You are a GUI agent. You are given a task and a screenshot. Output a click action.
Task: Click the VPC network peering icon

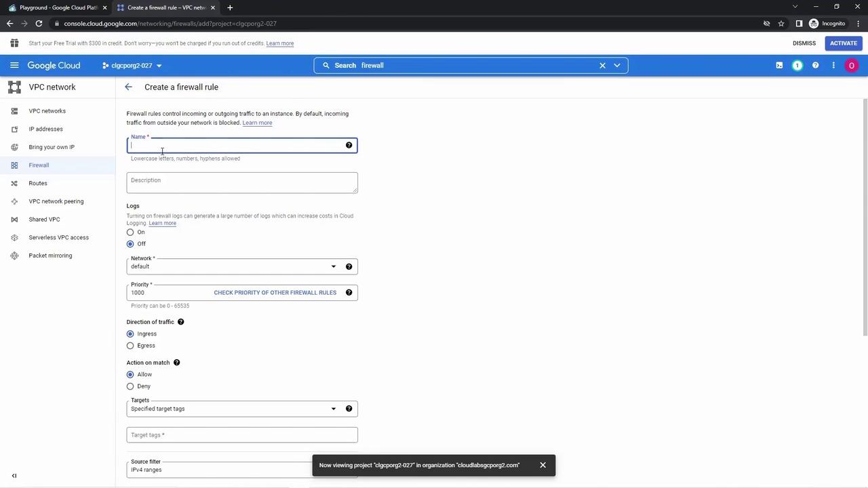(x=14, y=201)
